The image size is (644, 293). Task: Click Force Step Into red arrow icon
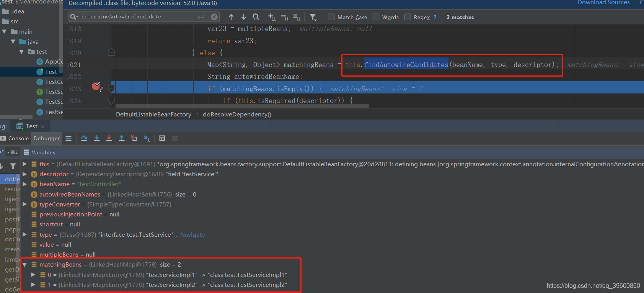pos(109,138)
